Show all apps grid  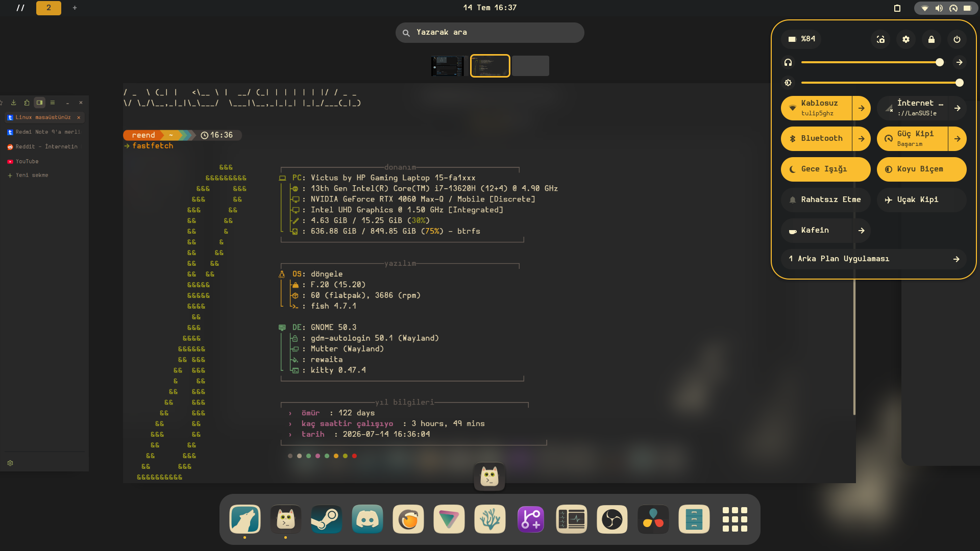click(x=735, y=519)
